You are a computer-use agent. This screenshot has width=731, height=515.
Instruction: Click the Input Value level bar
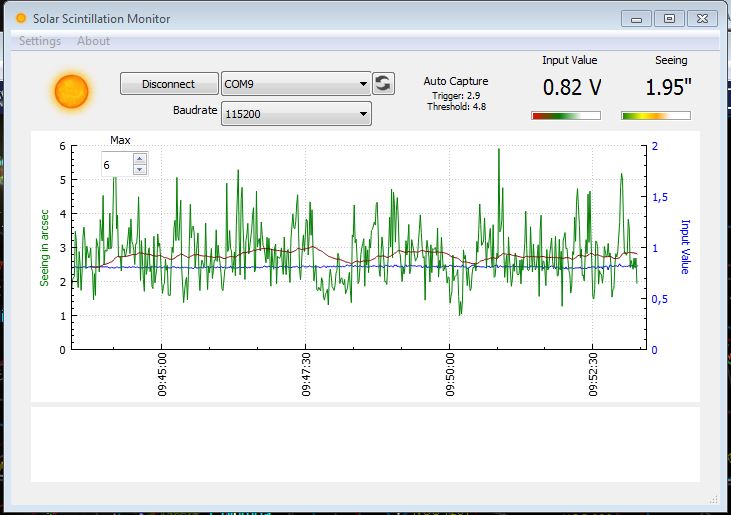click(565, 116)
